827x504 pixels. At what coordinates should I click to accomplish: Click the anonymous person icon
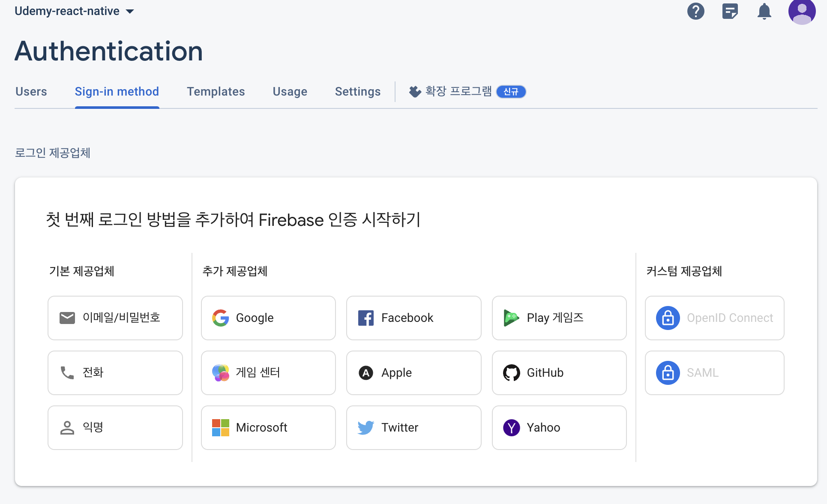pos(67,428)
